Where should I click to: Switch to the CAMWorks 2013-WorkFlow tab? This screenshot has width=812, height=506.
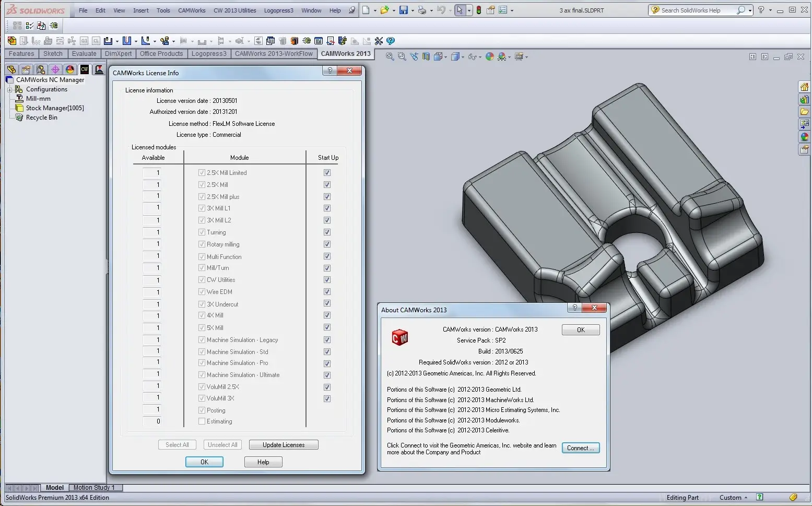274,54
